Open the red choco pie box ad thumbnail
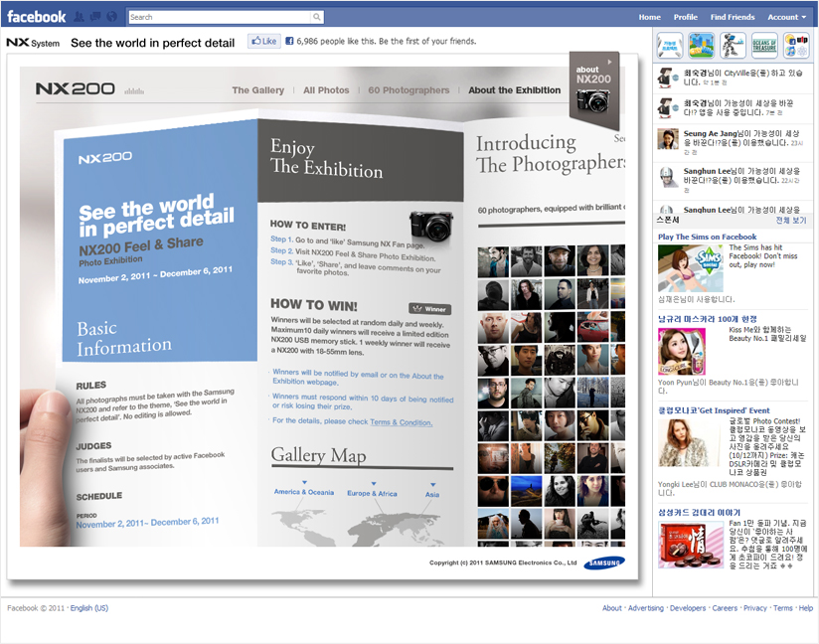The width and height of the screenshot is (819, 644). point(691,545)
